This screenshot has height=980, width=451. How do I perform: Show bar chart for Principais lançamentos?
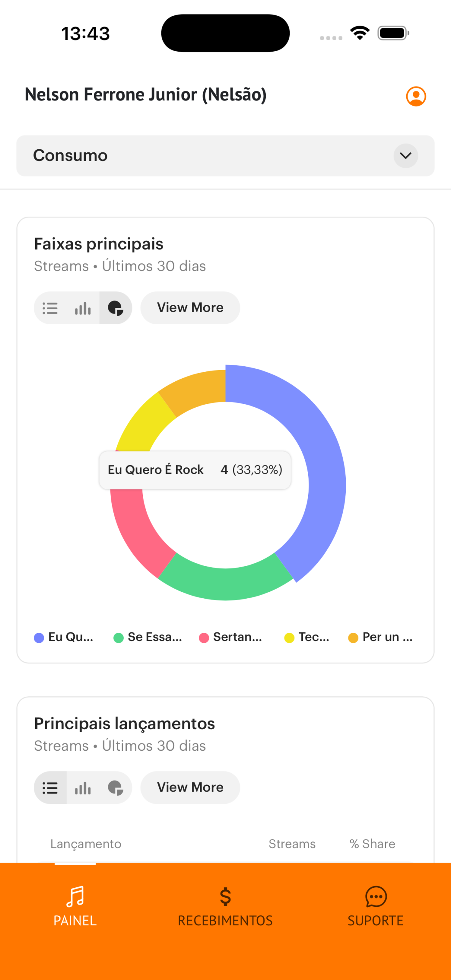pyautogui.click(x=83, y=788)
